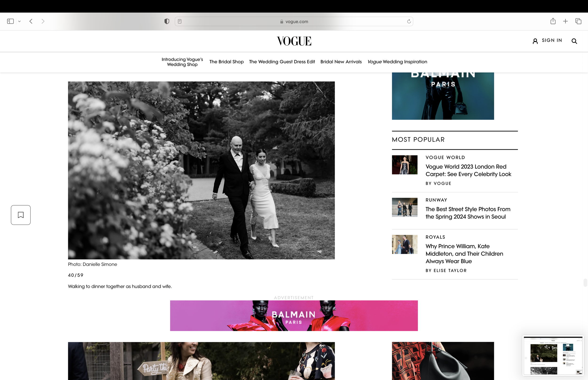Click the Photo: Danielle Simone credit

click(92, 264)
